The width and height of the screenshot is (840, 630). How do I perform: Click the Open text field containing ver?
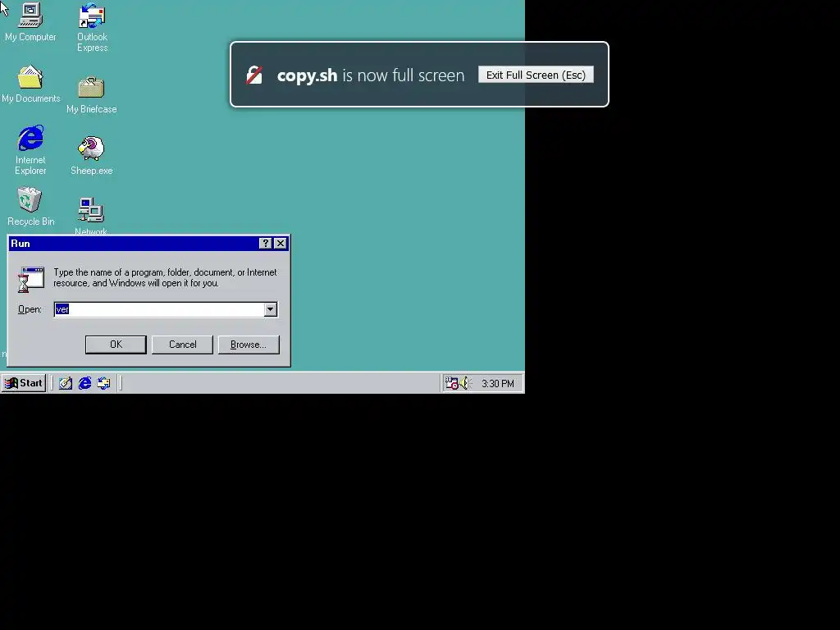159,309
